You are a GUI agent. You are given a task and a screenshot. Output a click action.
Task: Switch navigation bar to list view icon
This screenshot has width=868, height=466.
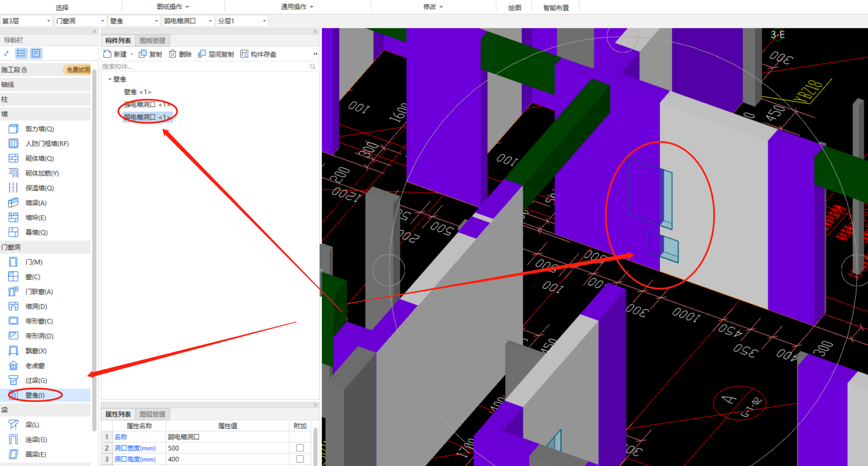(21, 53)
